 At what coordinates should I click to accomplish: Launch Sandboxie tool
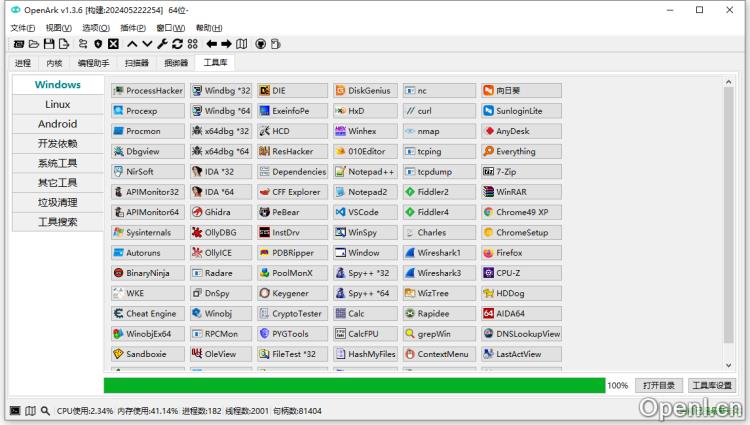[x=148, y=354]
